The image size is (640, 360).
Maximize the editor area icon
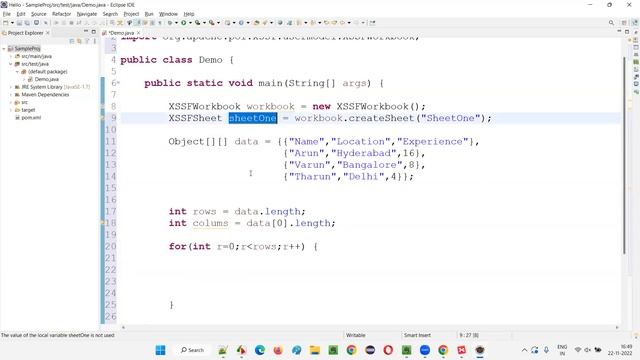pyautogui.click(x=627, y=32)
